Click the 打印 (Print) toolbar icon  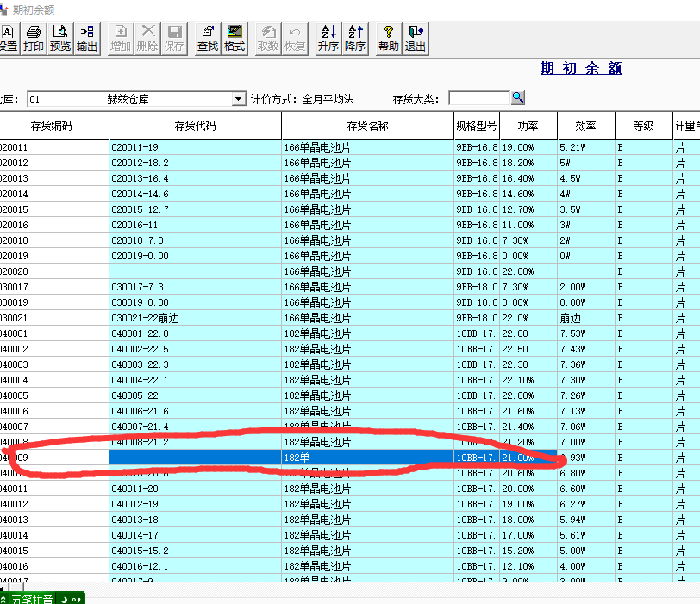34,39
